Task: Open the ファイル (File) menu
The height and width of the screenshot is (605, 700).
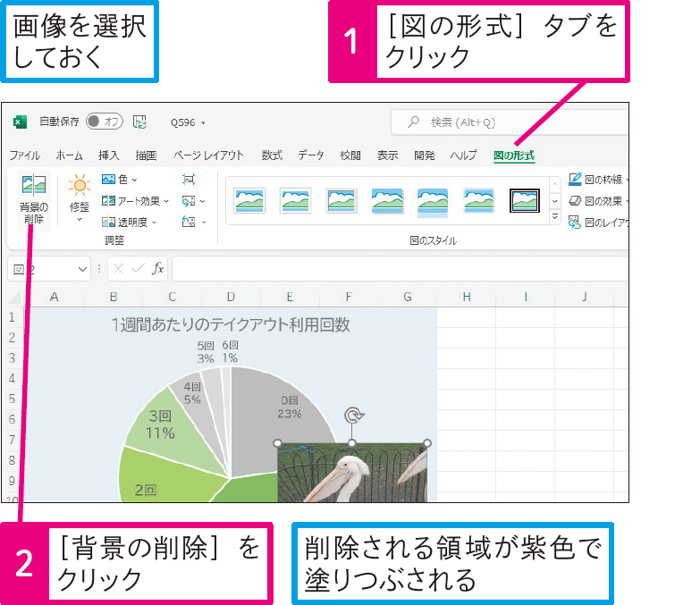Action: tap(24, 155)
